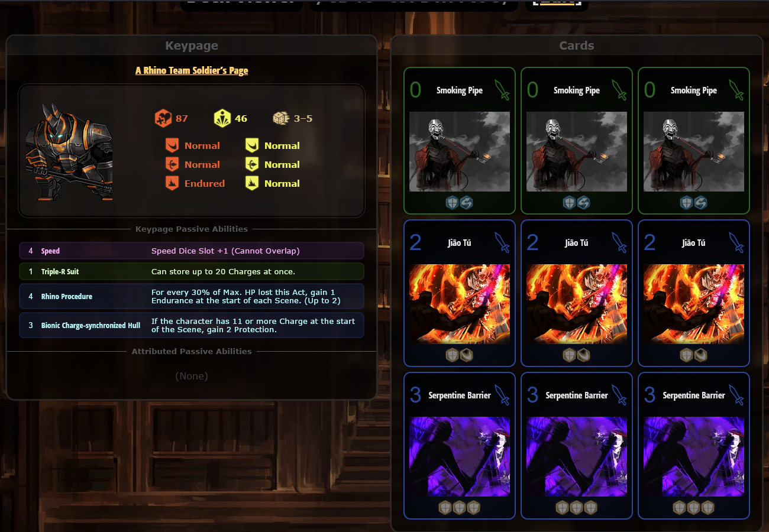Image resolution: width=769 pixels, height=532 pixels.
Task: Click the orange slash resistance icon, first row
Action: [x=172, y=145]
